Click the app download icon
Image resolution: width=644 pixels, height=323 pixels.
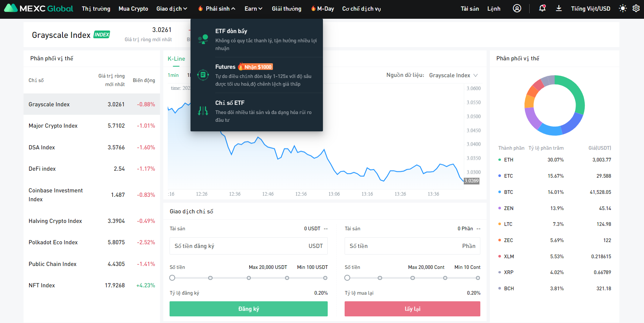click(x=559, y=8)
